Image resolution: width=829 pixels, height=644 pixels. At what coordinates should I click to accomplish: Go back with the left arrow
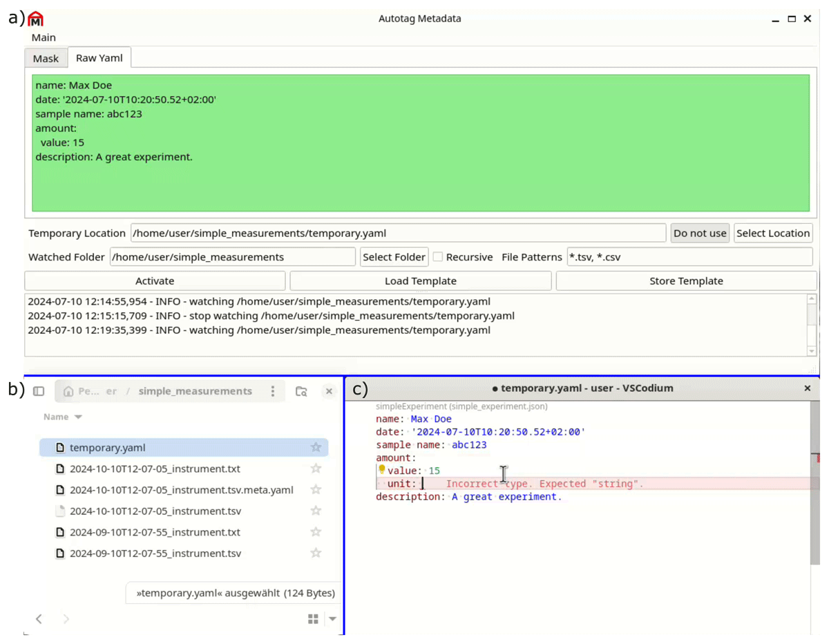click(x=39, y=618)
